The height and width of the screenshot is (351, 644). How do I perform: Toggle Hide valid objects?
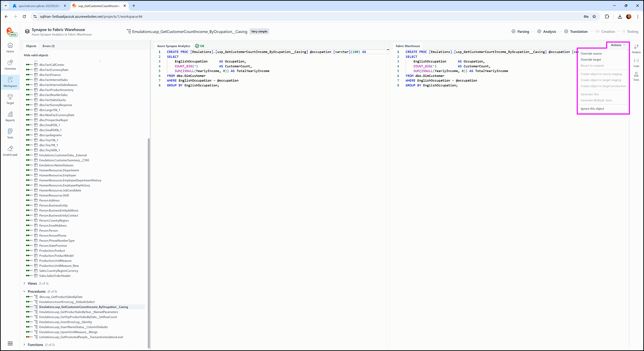(36, 55)
